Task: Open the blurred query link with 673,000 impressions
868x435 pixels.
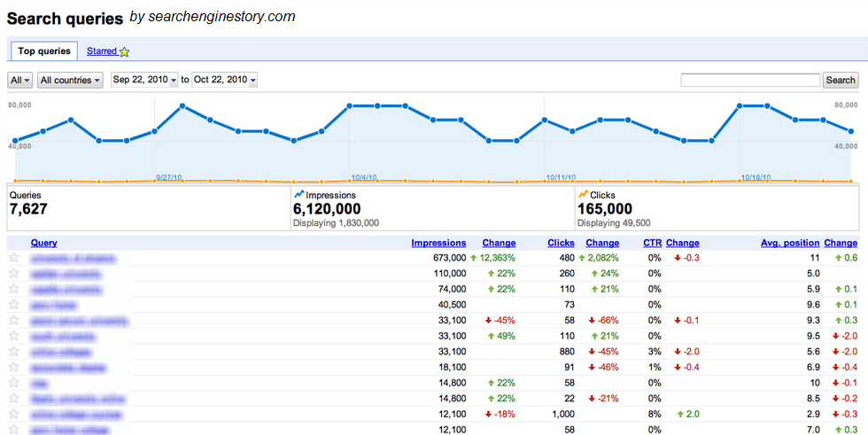Action: coord(73,259)
